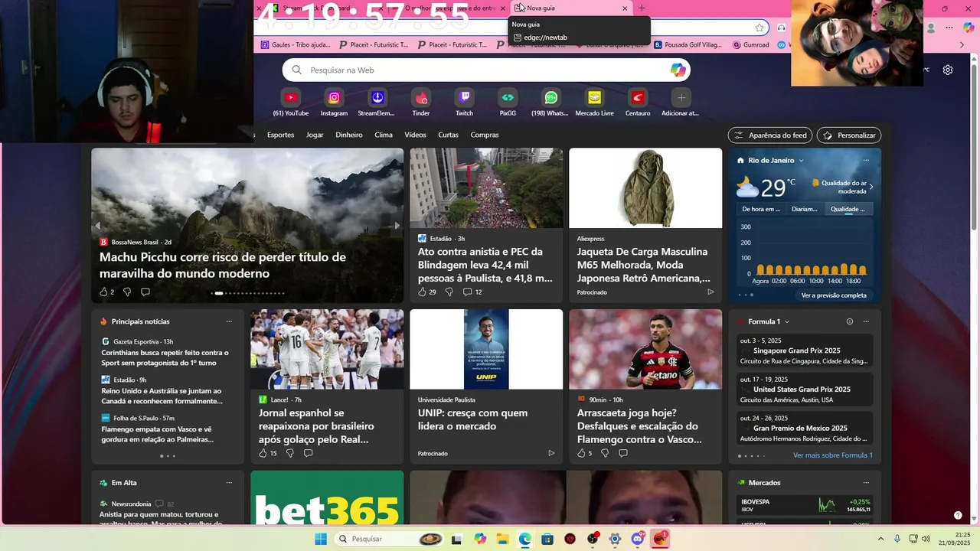This screenshot has height=551, width=980.
Task: Open the Mercados card more options menu
Action: coord(866,483)
